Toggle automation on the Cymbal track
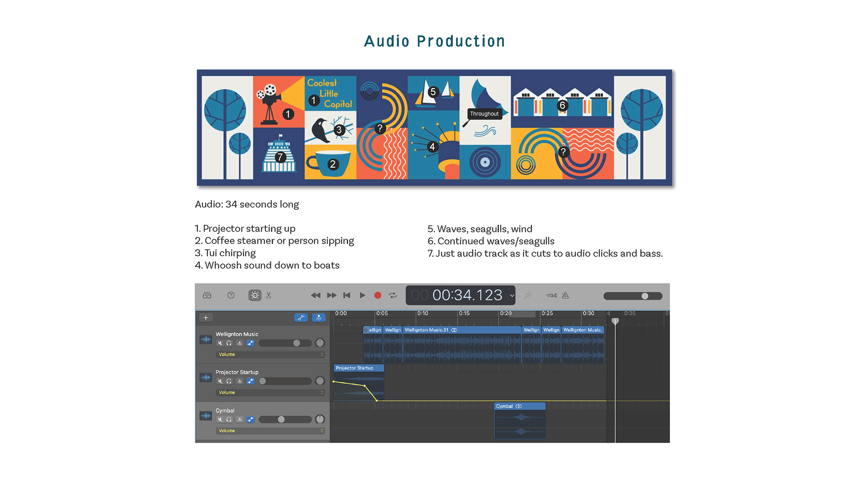Viewport: 868px width, 488px height. [x=250, y=420]
